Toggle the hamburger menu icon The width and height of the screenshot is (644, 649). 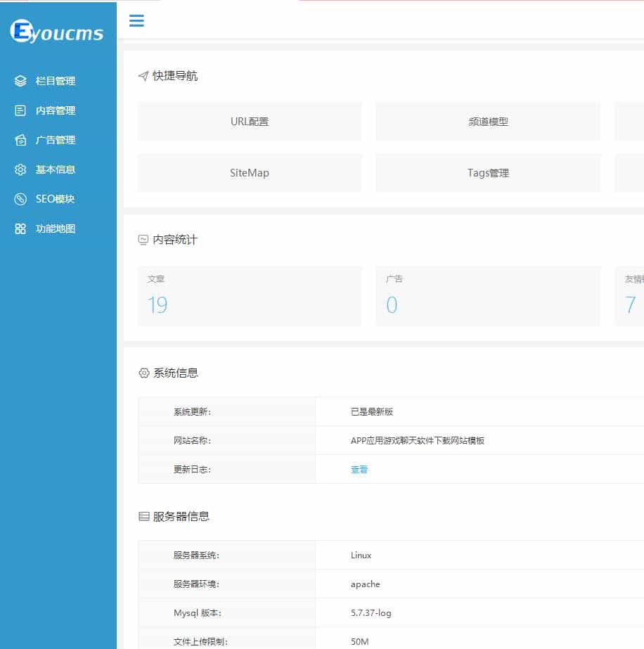[x=136, y=20]
